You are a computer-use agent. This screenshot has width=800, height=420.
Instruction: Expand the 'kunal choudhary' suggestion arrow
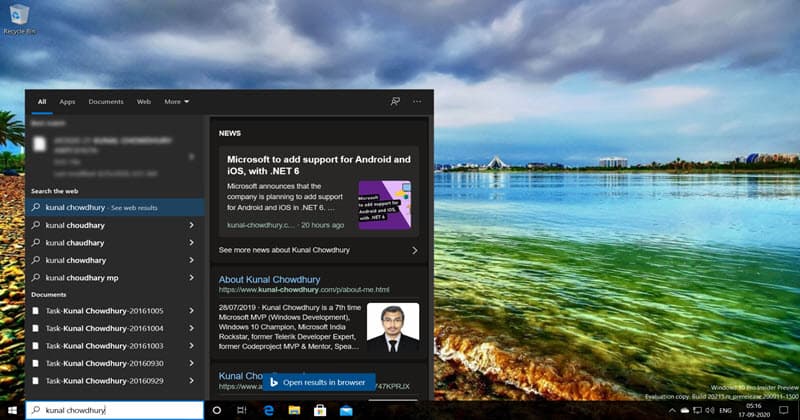pyautogui.click(x=191, y=225)
